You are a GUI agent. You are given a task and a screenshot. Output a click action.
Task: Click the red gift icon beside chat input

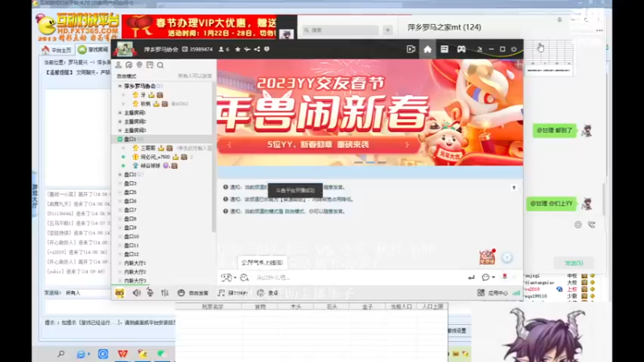tap(505, 277)
